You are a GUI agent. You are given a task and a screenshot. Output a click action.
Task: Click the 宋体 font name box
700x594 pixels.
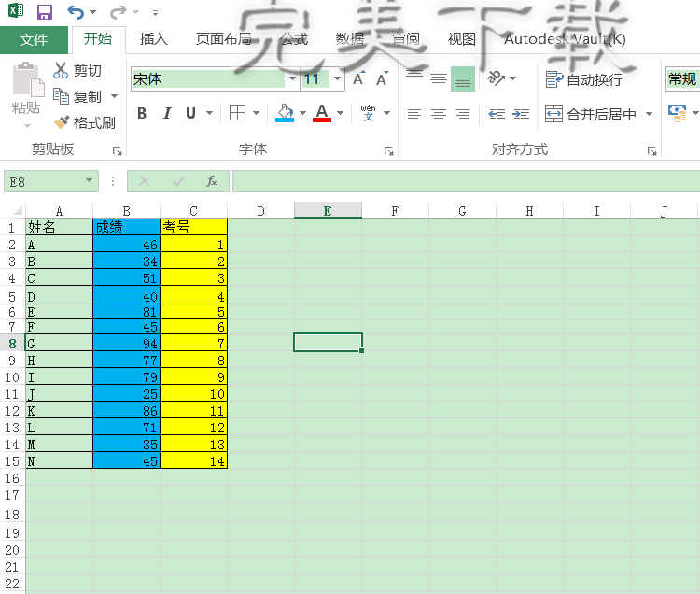point(208,79)
